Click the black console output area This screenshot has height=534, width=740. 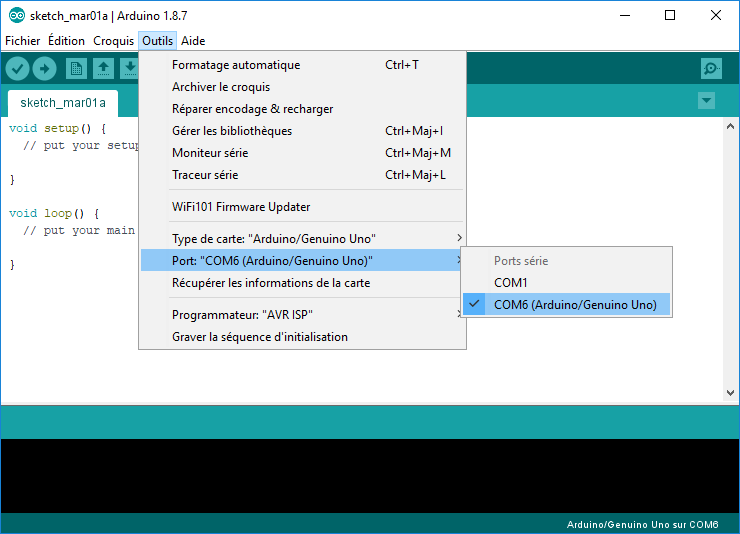tap(370, 476)
